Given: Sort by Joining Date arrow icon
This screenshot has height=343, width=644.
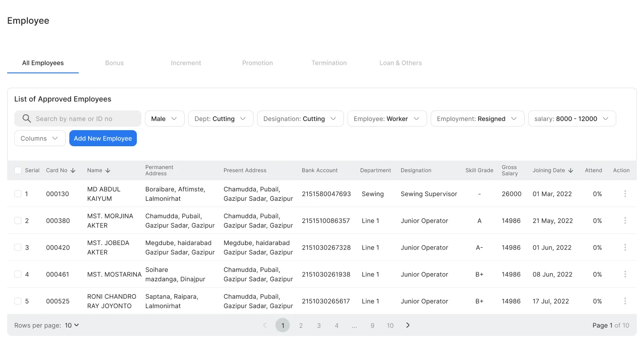Looking at the screenshot, I should 571,170.
